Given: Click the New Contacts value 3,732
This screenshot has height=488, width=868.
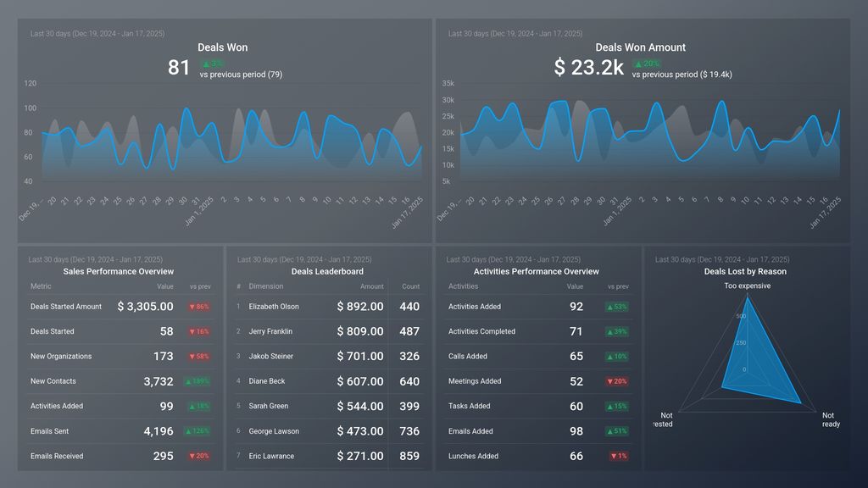Looking at the screenshot, I should tap(159, 381).
